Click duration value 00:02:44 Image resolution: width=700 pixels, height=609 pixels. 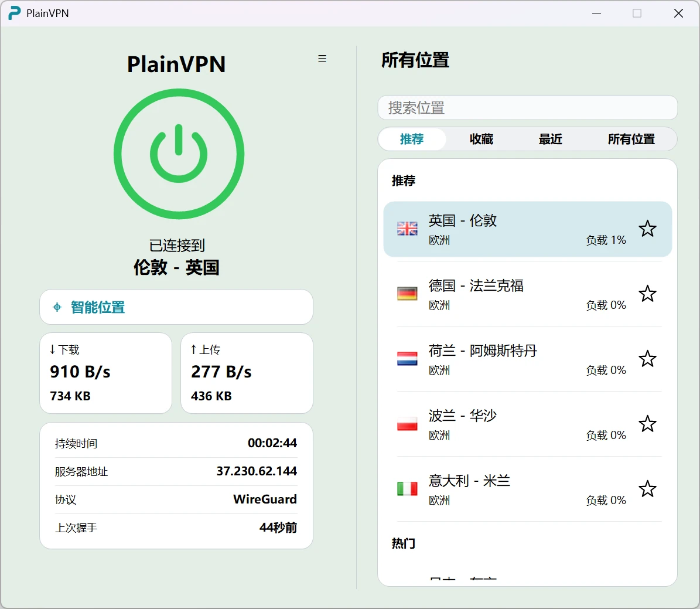click(272, 443)
